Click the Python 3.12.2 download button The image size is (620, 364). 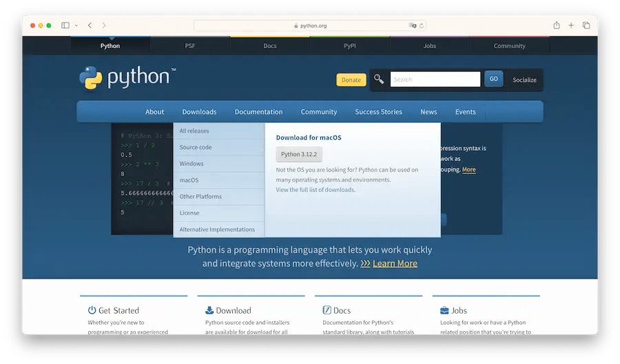coord(299,154)
